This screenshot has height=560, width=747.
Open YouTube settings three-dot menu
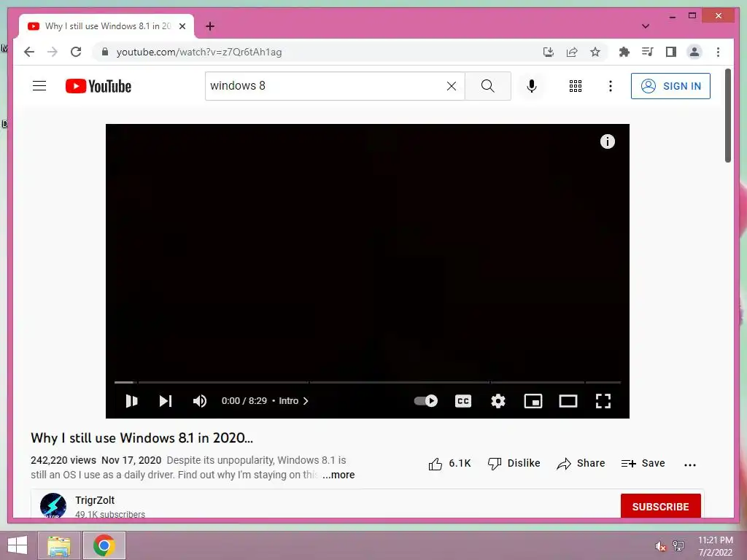point(611,86)
